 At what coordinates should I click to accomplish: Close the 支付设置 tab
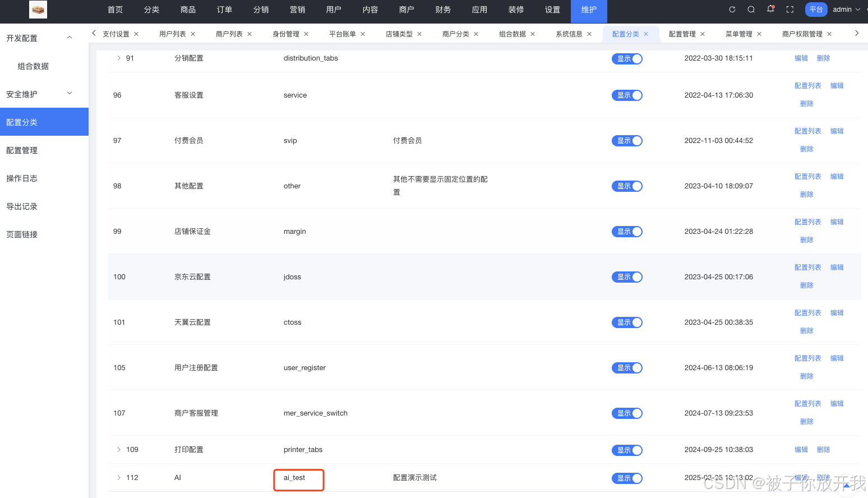[x=136, y=34]
